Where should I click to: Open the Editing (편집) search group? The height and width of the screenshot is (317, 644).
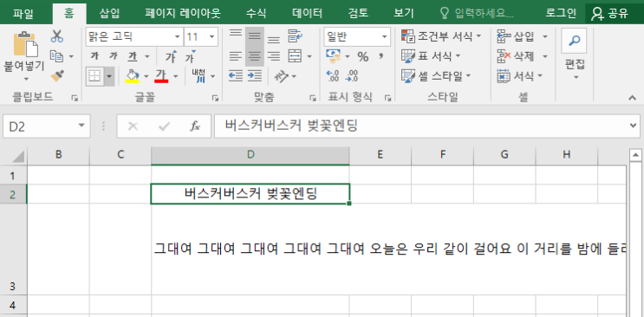pyautogui.click(x=574, y=54)
